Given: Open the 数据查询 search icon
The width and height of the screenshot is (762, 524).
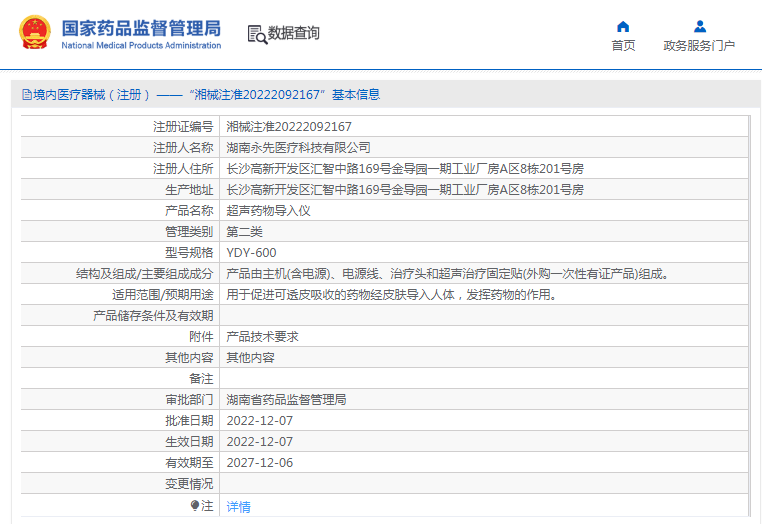Looking at the screenshot, I should 257,34.
